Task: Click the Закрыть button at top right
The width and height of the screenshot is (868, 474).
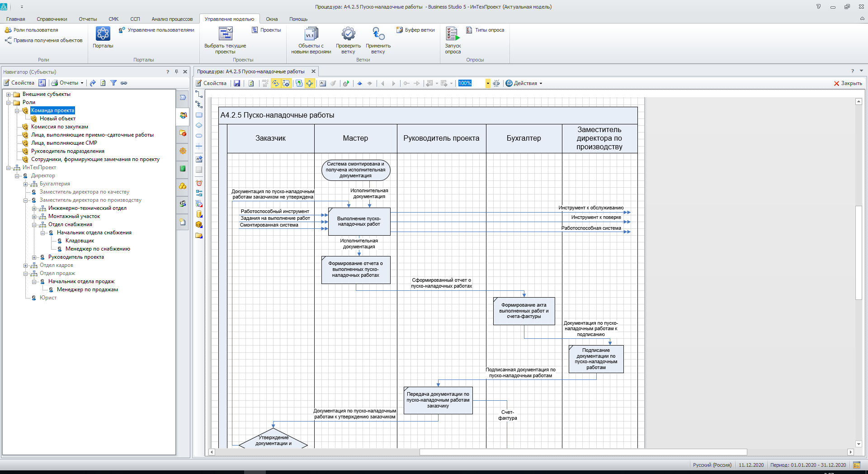Action: pyautogui.click(x=848, y=83)
